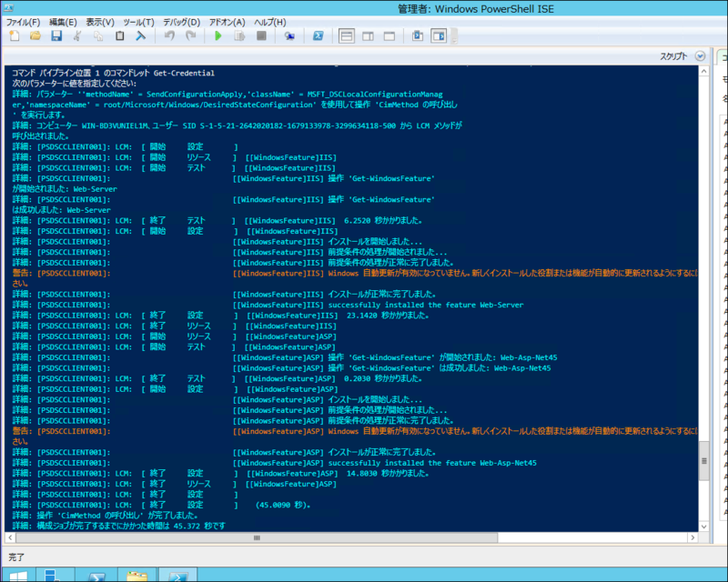Copy selection toolbar icon

click(98, 36)
